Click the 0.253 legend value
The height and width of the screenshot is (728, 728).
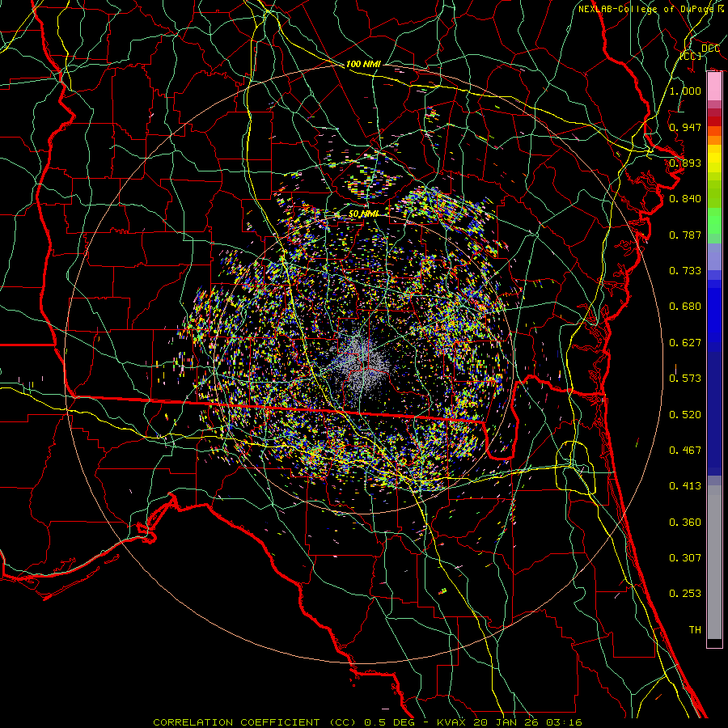click(x=685, y=594)
